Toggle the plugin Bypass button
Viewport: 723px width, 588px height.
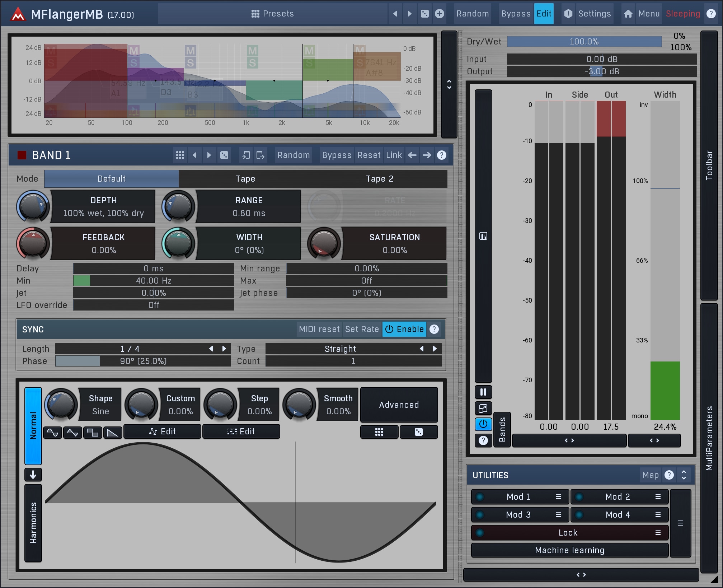(x=516, y=14)
